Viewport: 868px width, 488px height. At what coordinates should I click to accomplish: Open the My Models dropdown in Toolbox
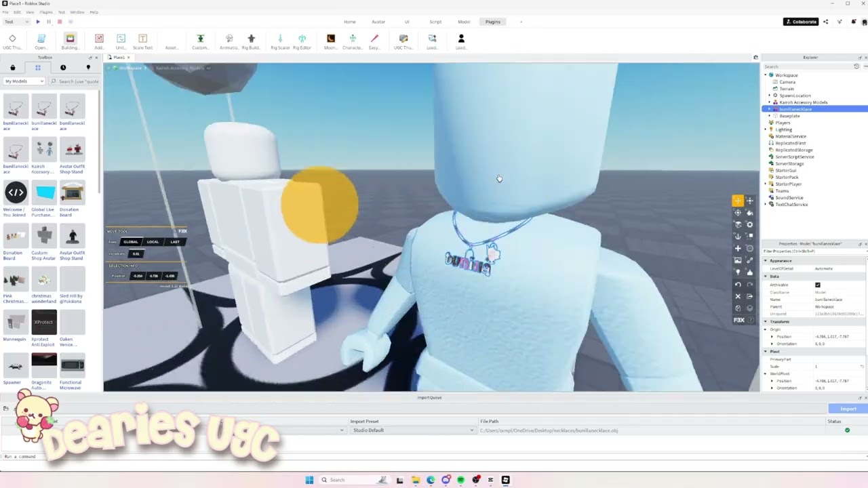click(24, 81)
